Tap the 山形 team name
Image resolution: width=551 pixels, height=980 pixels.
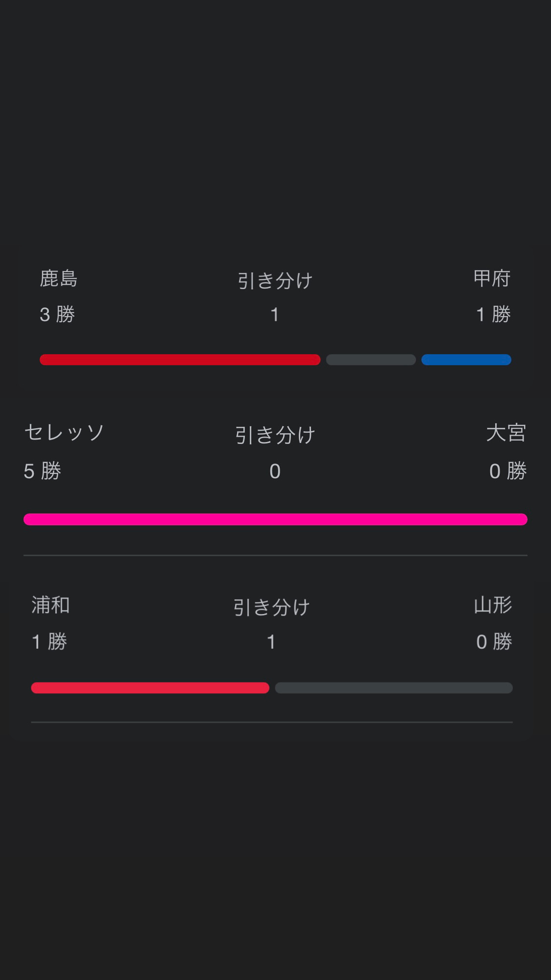(x=493, y=605)
